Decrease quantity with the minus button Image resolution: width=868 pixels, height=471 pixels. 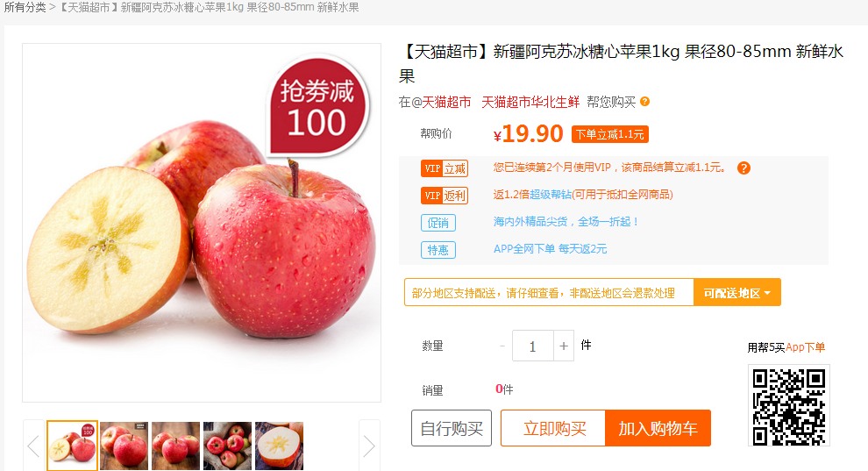coord(502,346)
